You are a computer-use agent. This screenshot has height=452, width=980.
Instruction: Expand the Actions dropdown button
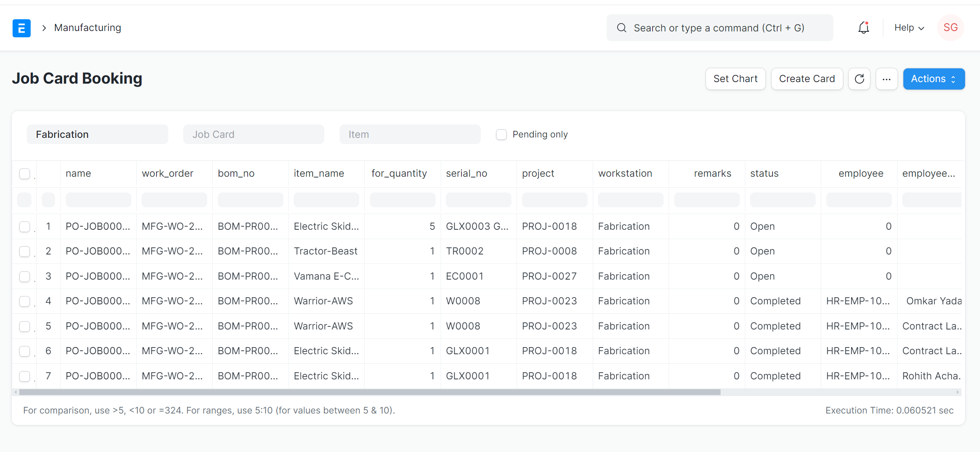933,79
